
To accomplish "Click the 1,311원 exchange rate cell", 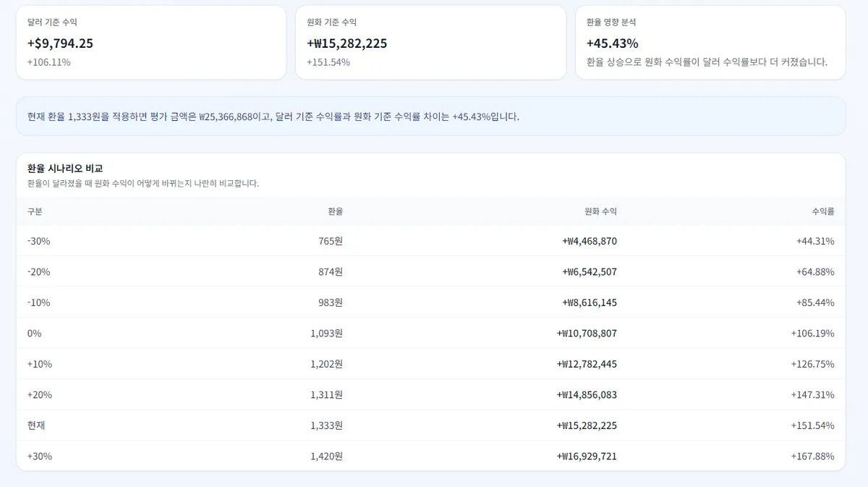I will point(326,395).
